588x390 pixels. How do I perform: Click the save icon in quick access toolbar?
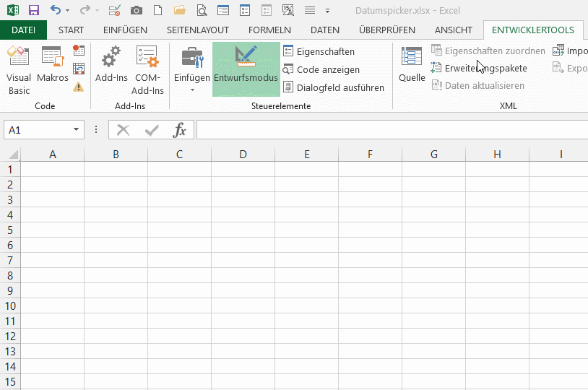click(x=33, y=11)
